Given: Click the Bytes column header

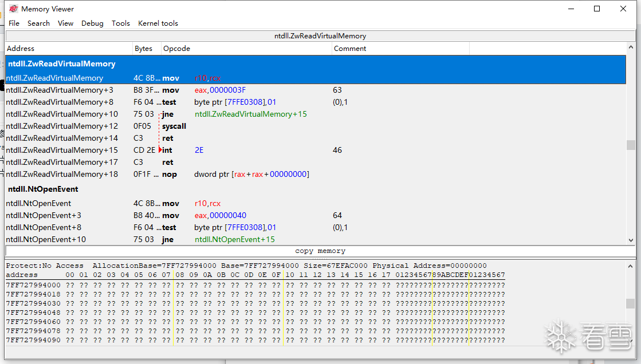Looking at the screenshot, I should (143, 49).
